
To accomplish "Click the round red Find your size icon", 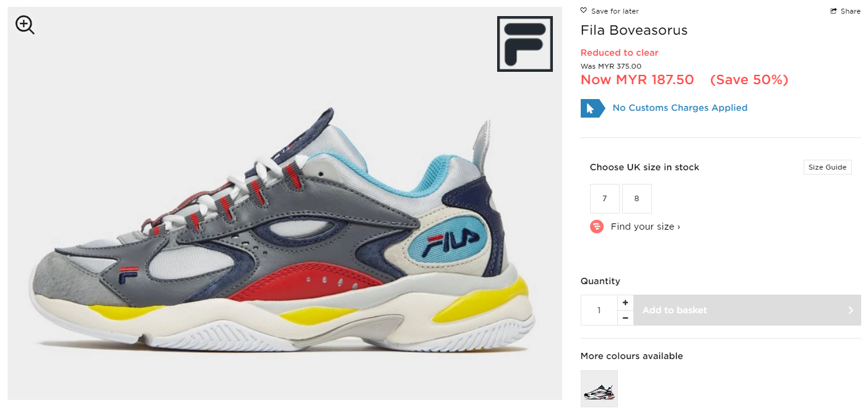I will point(597,227).
